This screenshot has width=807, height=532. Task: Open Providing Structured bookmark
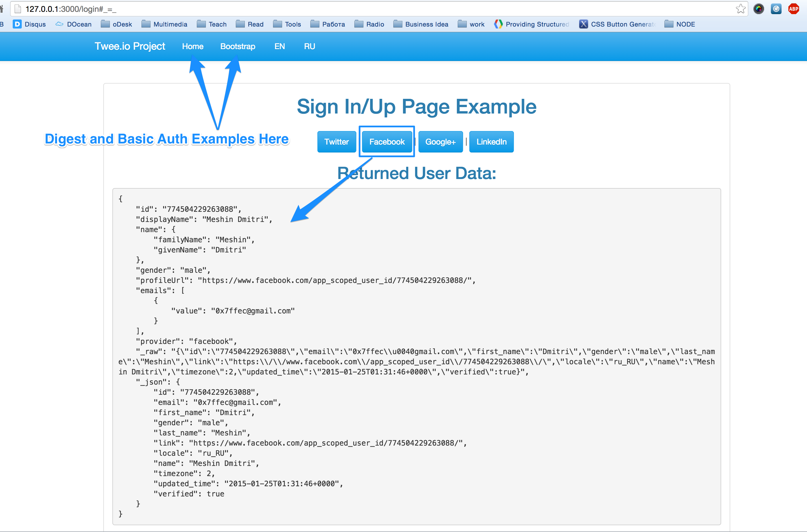pos(532,24)
